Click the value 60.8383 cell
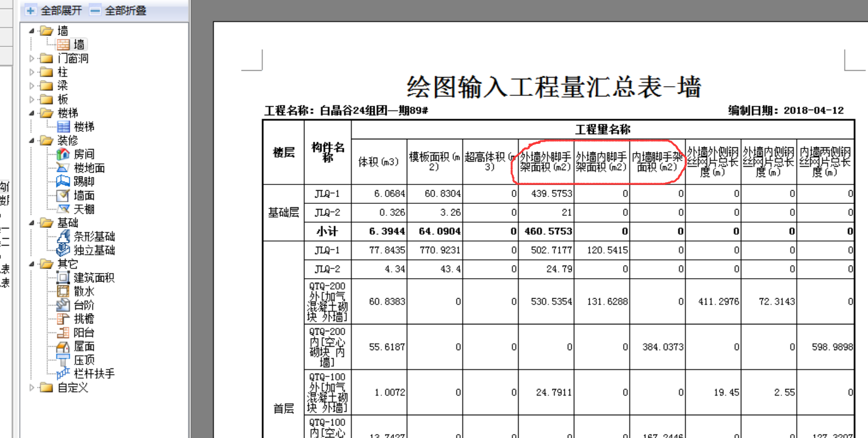Screen dimensions: 868x438 click(x=379, y=301)
